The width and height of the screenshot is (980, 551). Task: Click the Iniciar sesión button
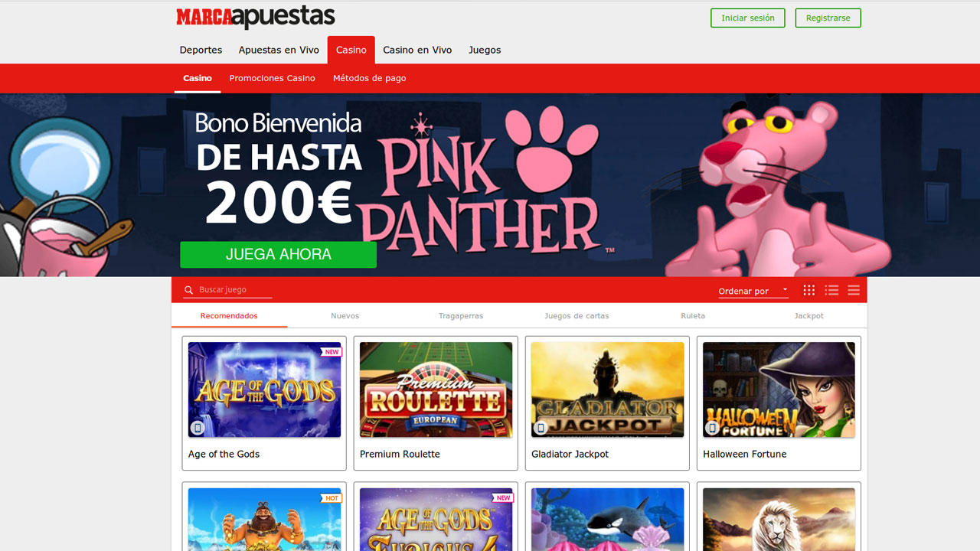pos(747,18)
